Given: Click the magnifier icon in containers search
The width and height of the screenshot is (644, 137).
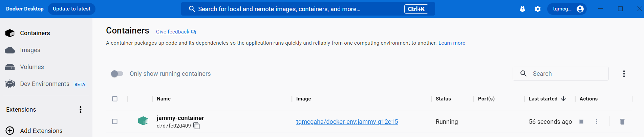Looking at the screenshot, I should [523, 73].
